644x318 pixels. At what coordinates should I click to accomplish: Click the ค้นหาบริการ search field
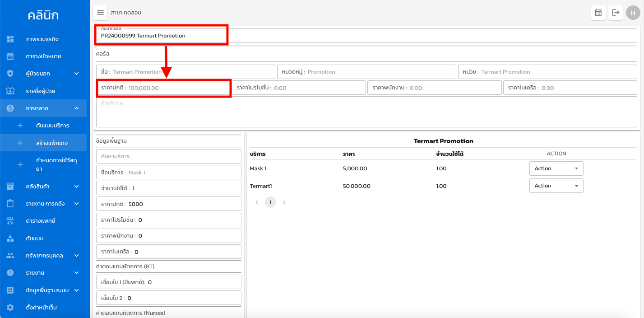[169, 156]
